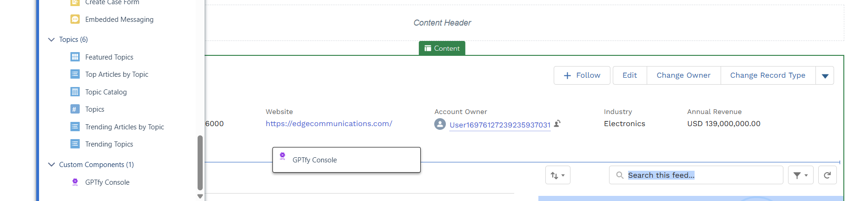The image size is (868, 201).
Task: Refresh the feed with the reload icon
Action: (827, 175)
